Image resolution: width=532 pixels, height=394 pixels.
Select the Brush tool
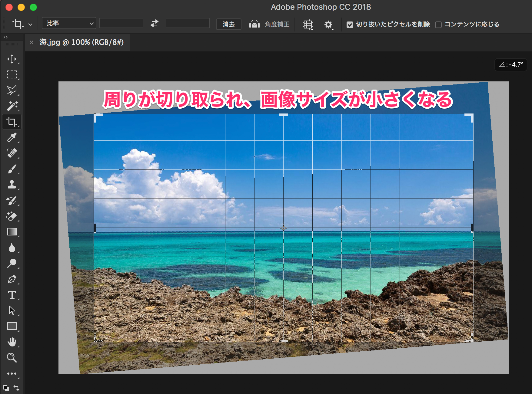12,169
